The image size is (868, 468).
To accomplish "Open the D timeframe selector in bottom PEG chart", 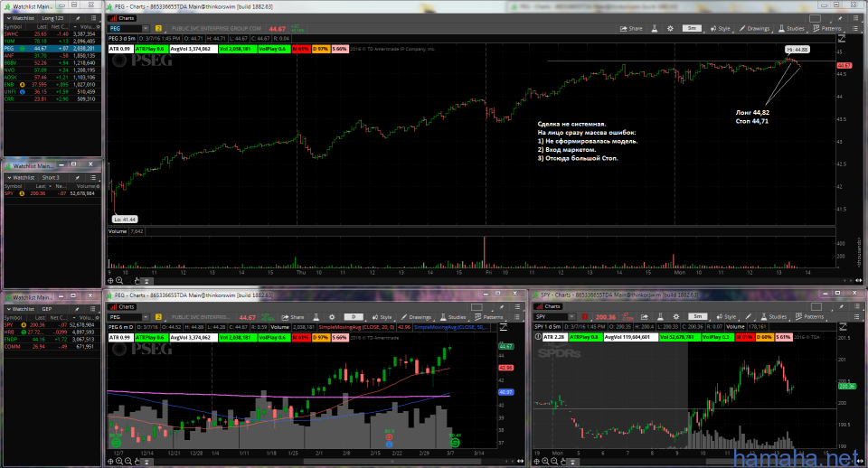I will (x=354, y=317).
